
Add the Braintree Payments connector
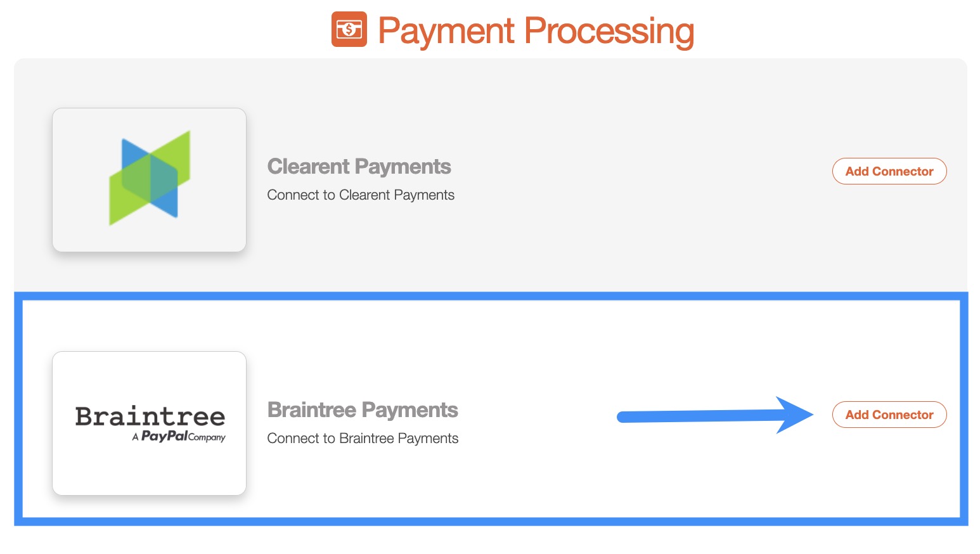[889, 415]
